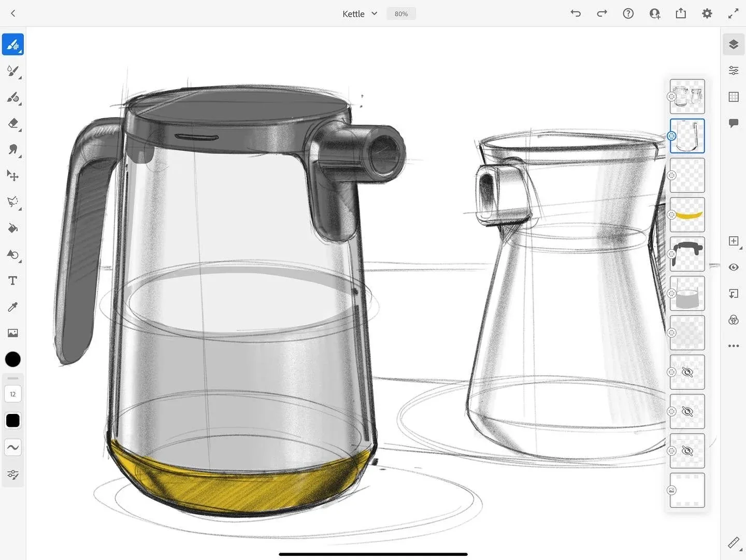Select the Vector Brushes tool
Screen dimensions: 746x560
[x=13, y=97]
